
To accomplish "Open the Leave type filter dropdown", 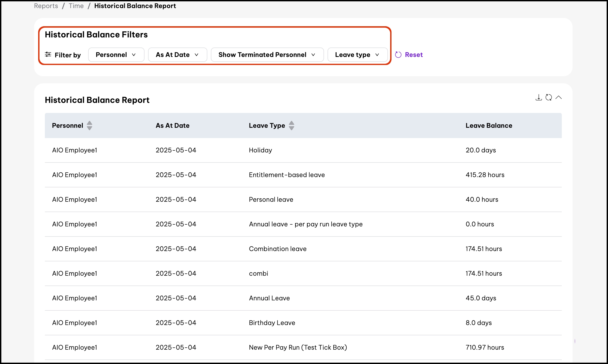I will (357, 55).
